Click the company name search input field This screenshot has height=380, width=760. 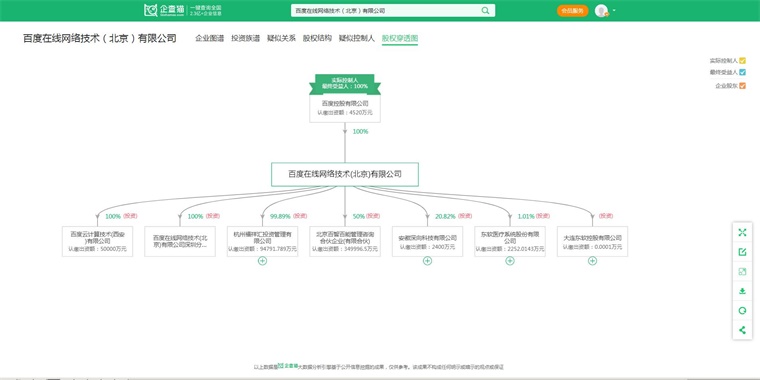tap(386, 10)
